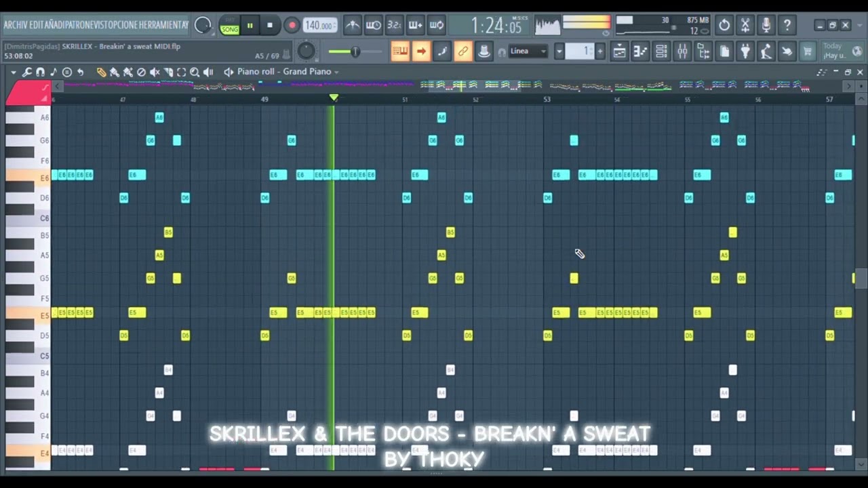Click the plus button to add pattern
868x488 pixels.
(599, 51)
